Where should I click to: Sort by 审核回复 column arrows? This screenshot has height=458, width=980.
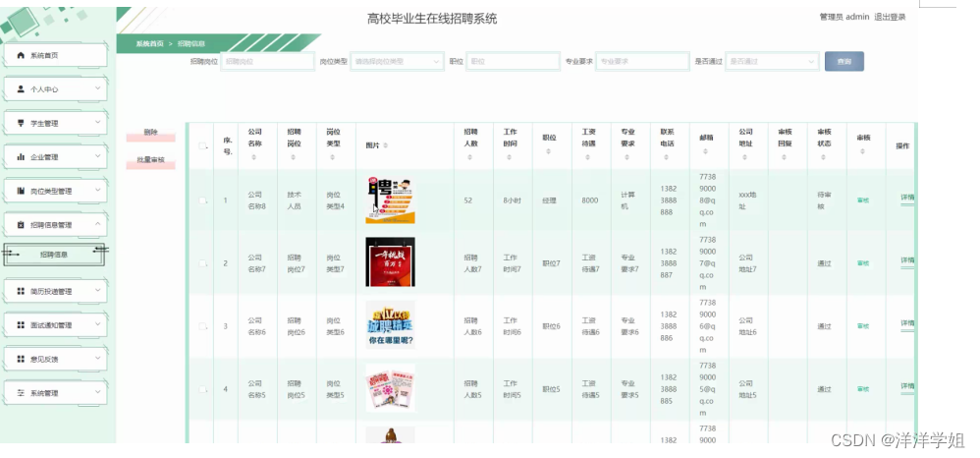[785, 157]
